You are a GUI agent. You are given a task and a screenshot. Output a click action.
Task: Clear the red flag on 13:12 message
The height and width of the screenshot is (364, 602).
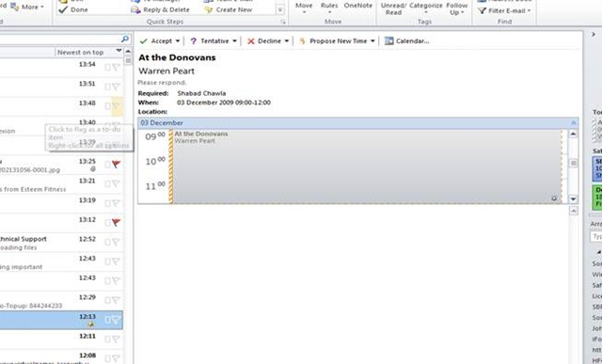tap(116, 222)
